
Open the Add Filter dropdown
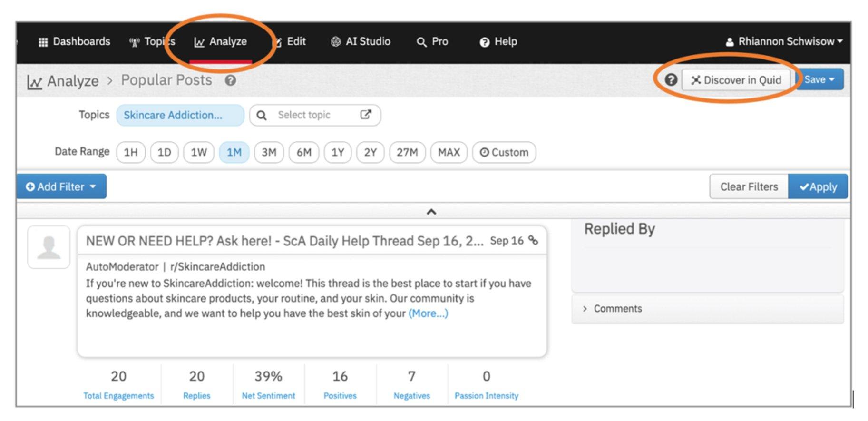click(61, 186)
